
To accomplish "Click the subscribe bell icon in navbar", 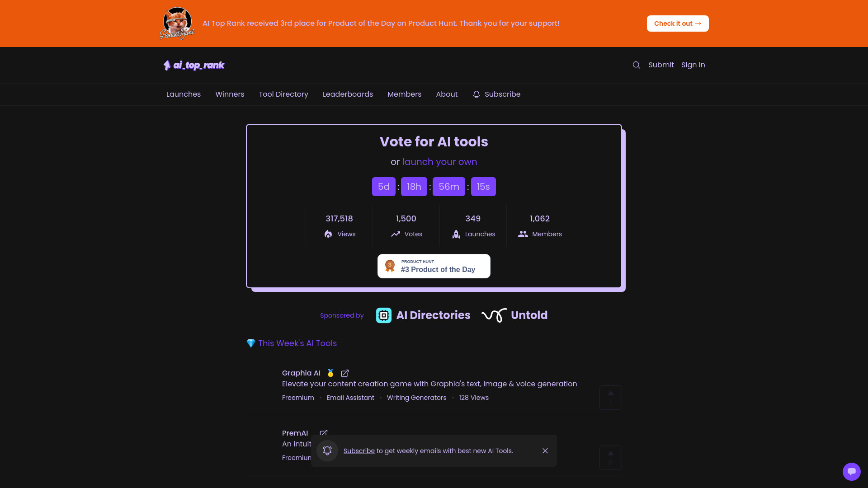I will click(x=476, y=94).
